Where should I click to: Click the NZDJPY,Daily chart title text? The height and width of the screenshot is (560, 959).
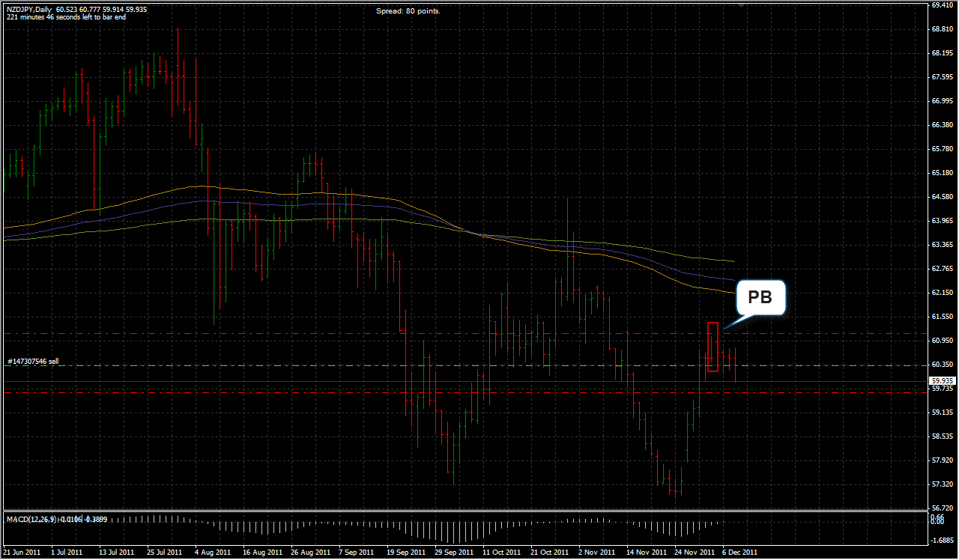click(28, 10)
